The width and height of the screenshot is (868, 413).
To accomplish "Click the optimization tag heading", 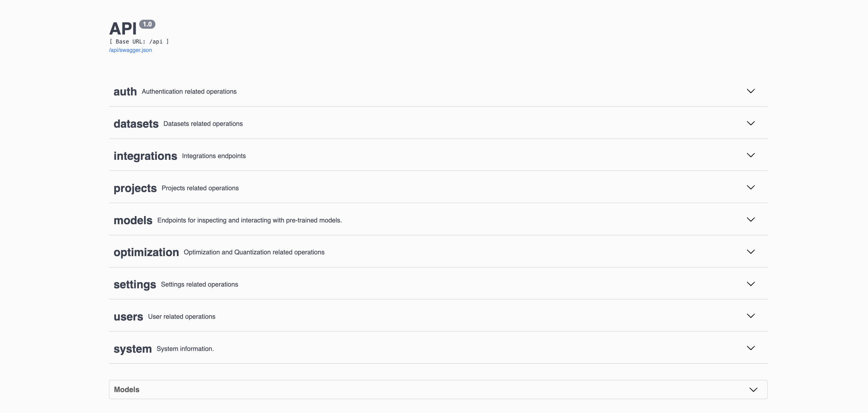I will coord(146,253).
